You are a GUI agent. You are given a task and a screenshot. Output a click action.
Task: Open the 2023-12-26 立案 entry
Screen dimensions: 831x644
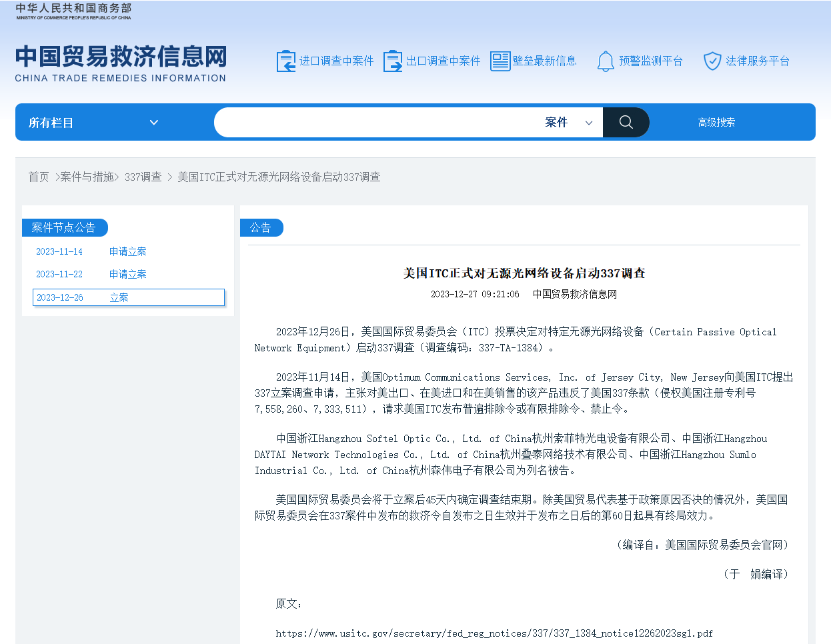(x=129, y=297)
